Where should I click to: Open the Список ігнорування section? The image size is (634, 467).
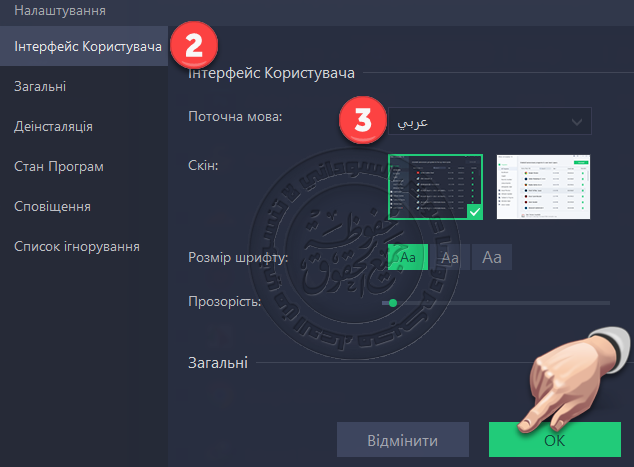click(76, 246)
